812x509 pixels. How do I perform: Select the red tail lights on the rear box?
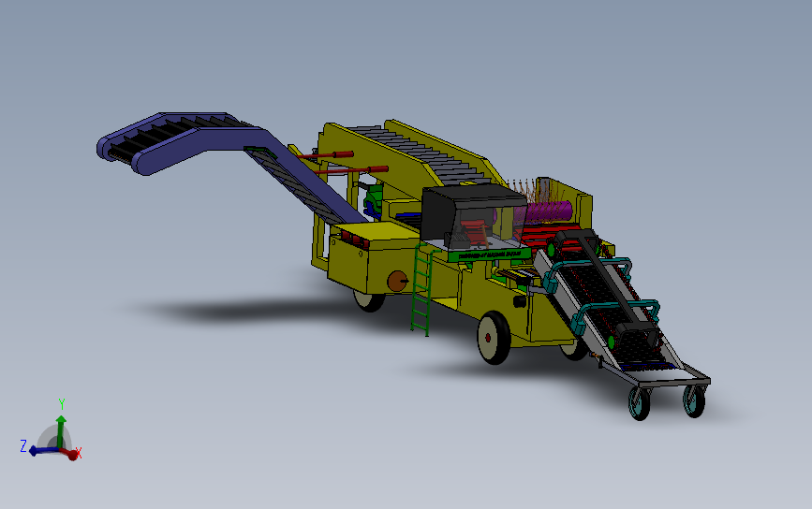[355, 240]
